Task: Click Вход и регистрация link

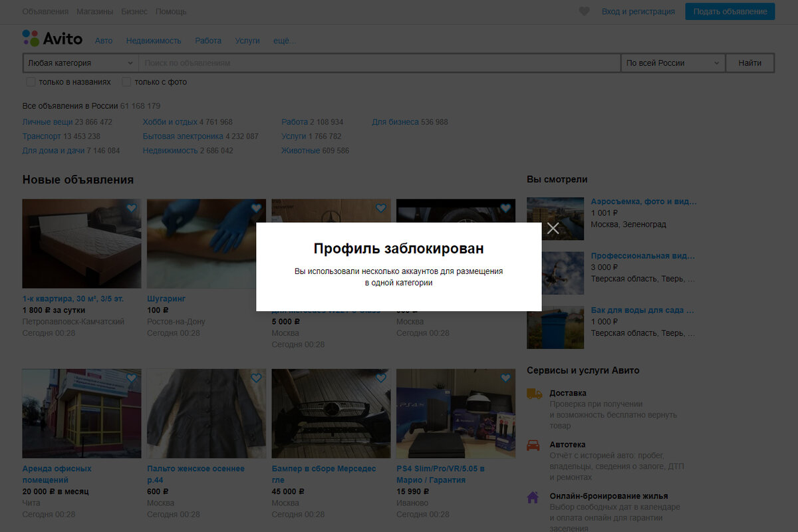Action: (x=638, y=11)
